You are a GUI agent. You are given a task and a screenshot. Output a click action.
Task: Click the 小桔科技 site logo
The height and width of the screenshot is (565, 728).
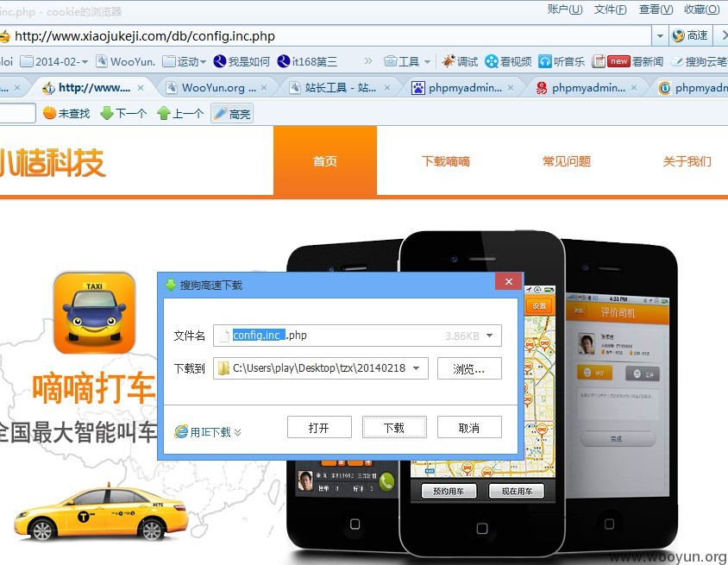53,162
